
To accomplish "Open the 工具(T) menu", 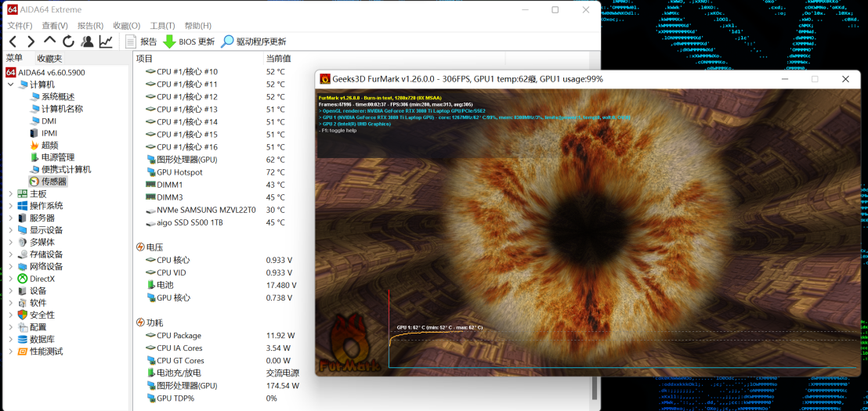I will tap(163, 26).
